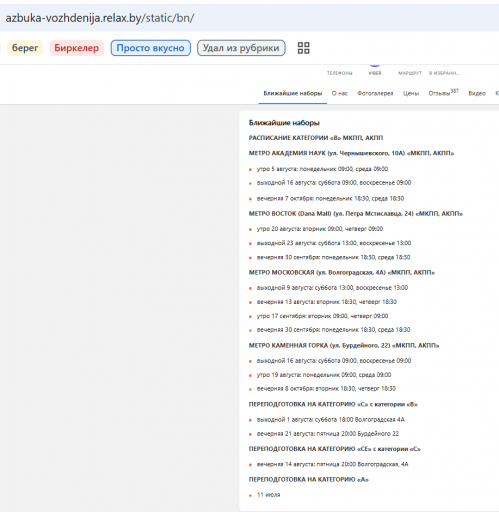Screen dimensions: 499x512
Task: Open the Биркелер bookmark
Action: [77, 48]
